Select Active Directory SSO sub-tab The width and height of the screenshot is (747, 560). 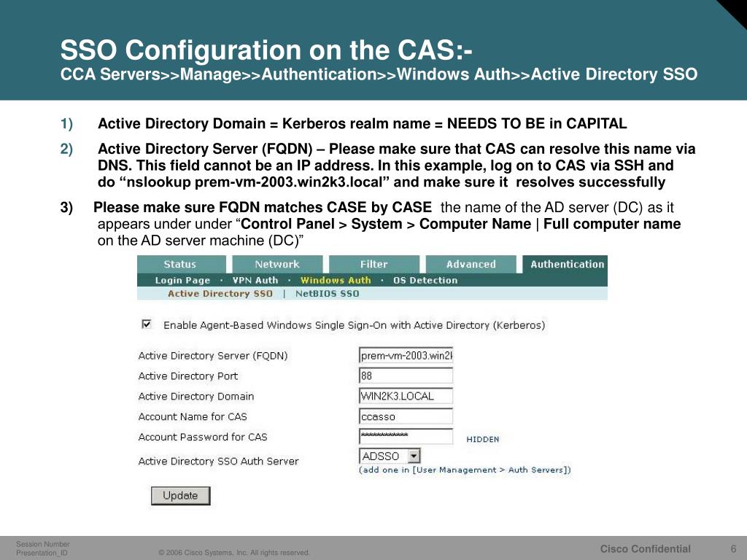220,294
